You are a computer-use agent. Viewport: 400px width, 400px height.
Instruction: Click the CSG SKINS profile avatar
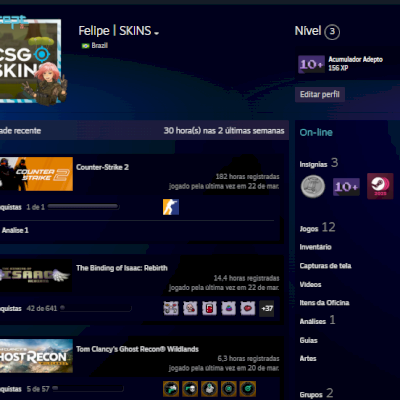[30, 61]
